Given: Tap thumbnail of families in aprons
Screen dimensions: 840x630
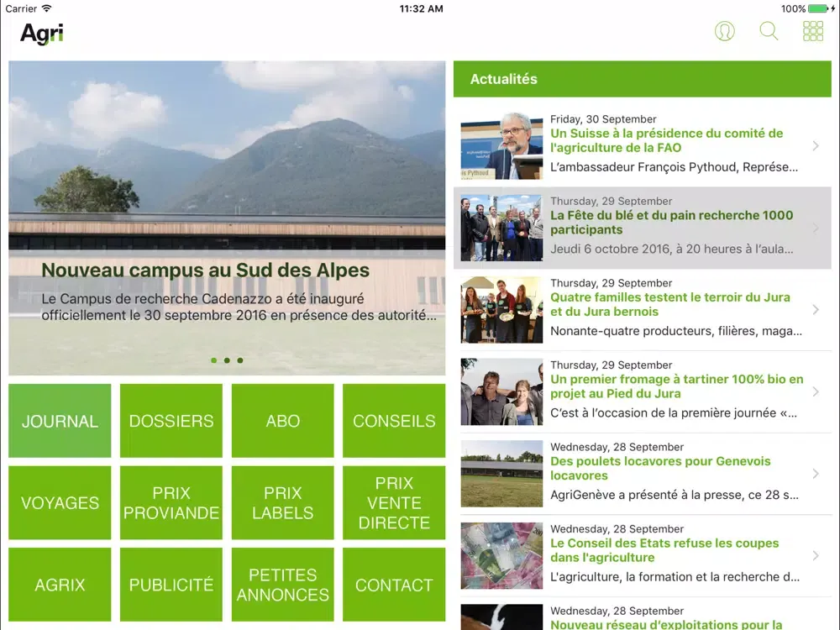Looking at the screenshot, I should point(501,310).
